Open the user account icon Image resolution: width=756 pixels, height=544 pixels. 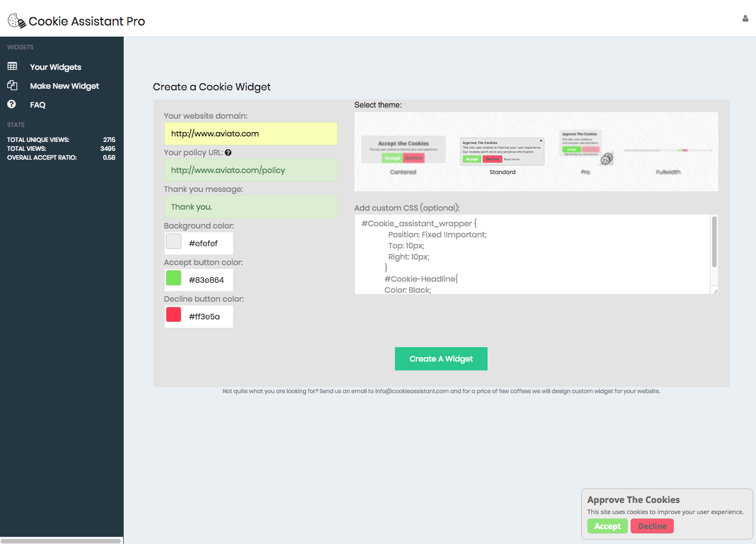(745, 18)
